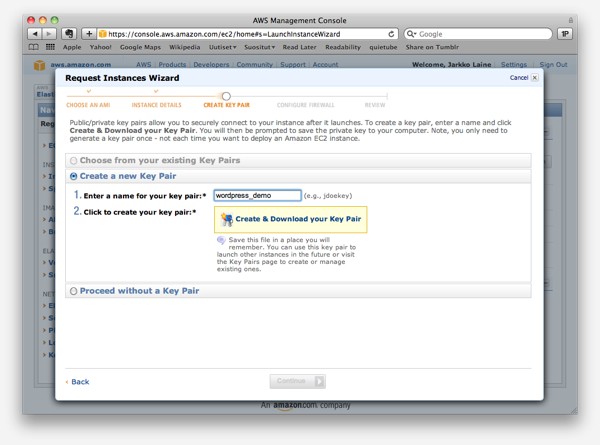Go to the Review step
This screenshot has height=445, width=600.
(375, 105)
